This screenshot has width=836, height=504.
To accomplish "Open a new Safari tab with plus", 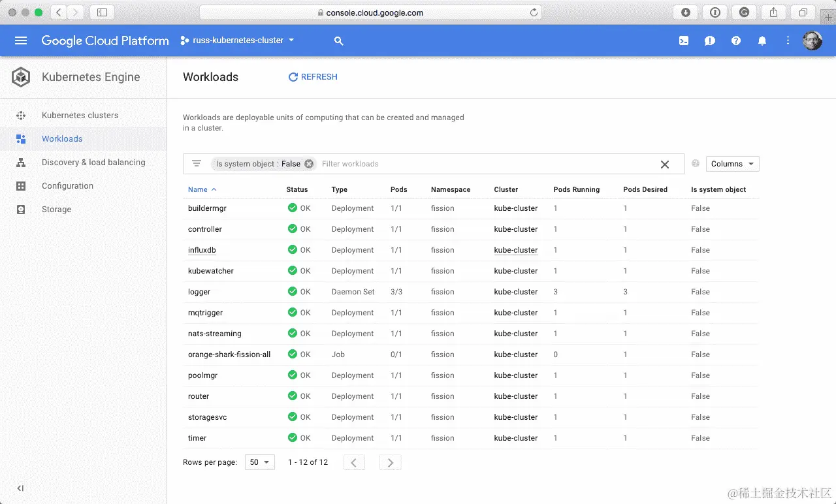I will [829, 18].
